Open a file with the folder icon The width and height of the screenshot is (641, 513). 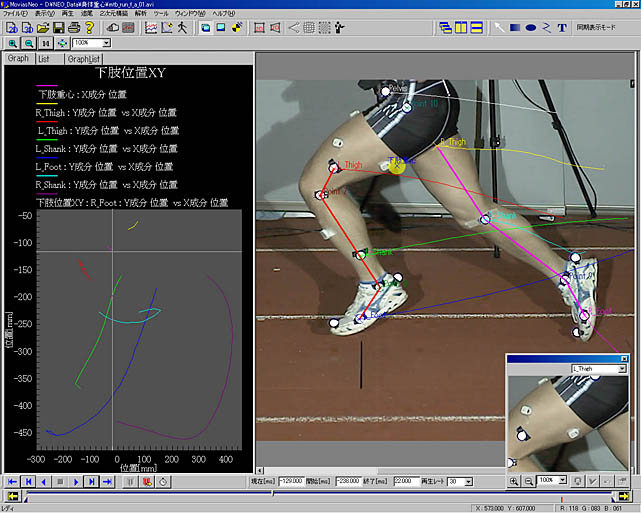click(43, 28)
